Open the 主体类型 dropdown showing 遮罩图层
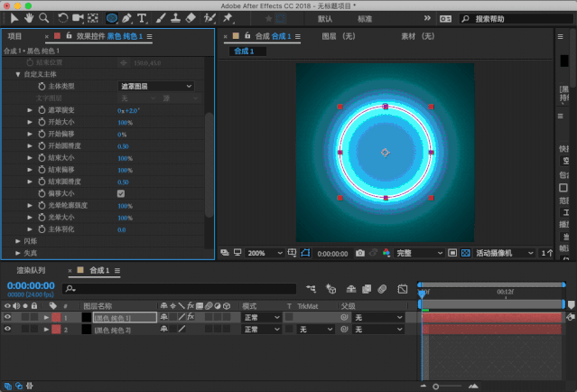This screenshot has height=392, width=577. 156,86
